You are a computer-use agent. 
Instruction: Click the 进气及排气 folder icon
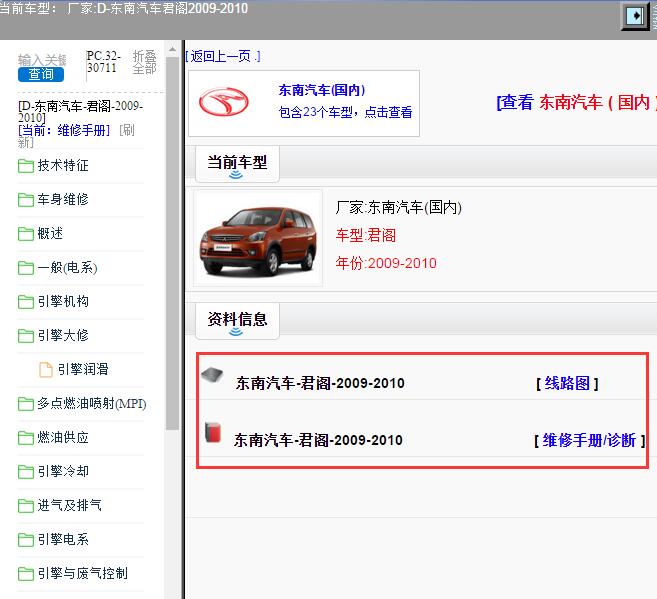click(x=26, y=506)
